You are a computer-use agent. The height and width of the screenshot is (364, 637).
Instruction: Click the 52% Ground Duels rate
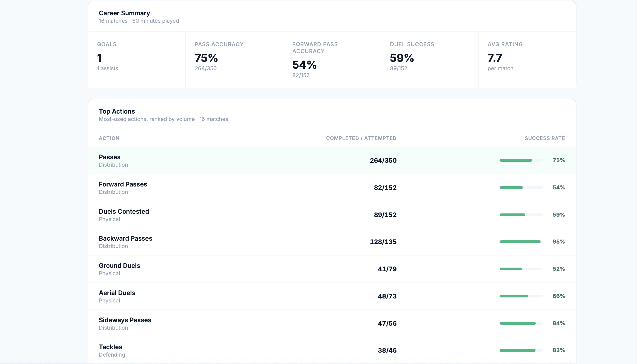point(558,269)
